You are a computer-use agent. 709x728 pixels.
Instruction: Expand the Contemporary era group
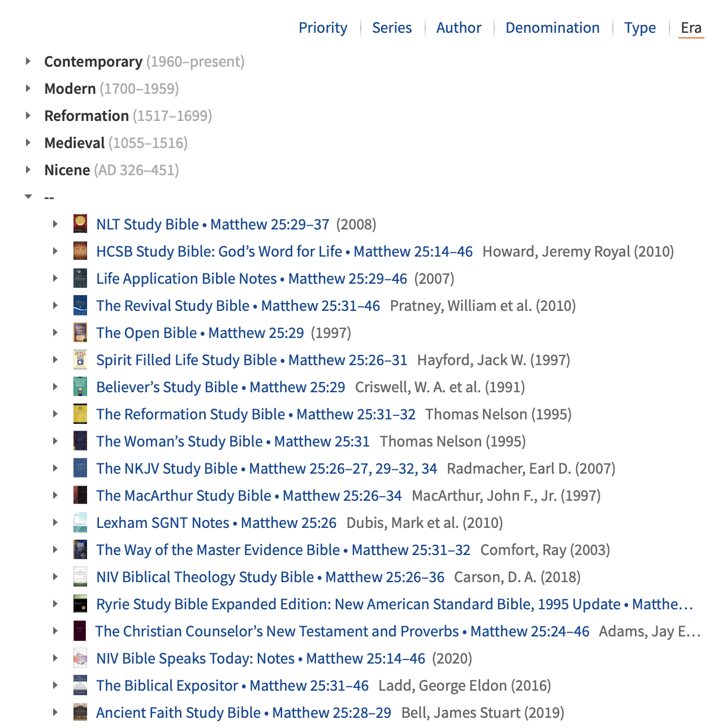pyautogui.click(x=28, y=61)
